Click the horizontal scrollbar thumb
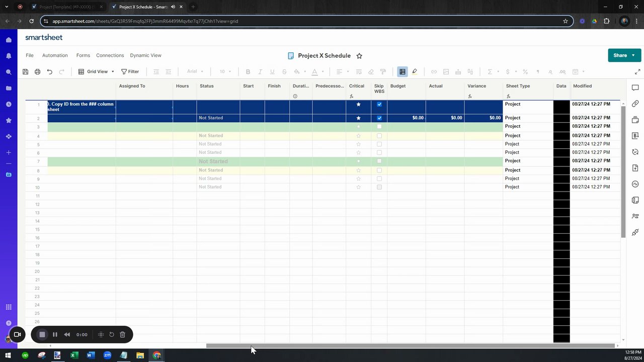This screenshot has width=644, height=362. [410, 346]
